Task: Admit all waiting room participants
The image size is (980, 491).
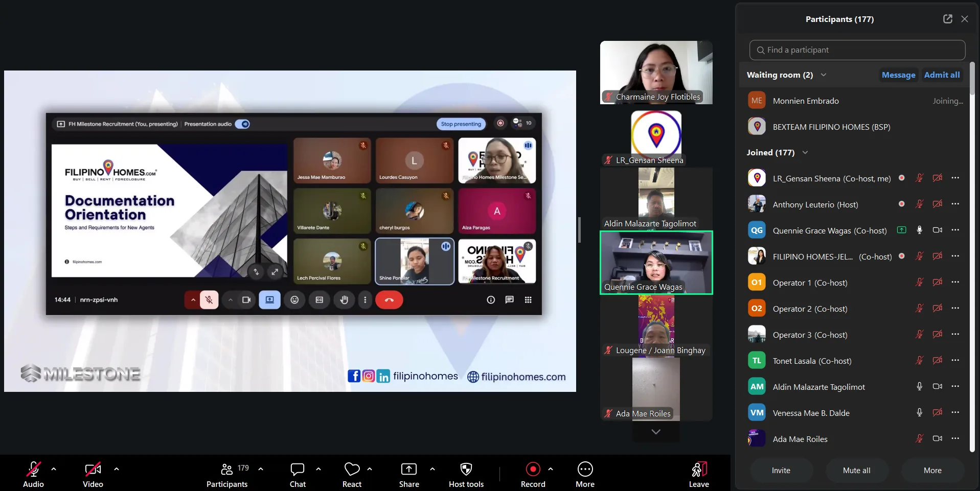Action: (942, 75)
